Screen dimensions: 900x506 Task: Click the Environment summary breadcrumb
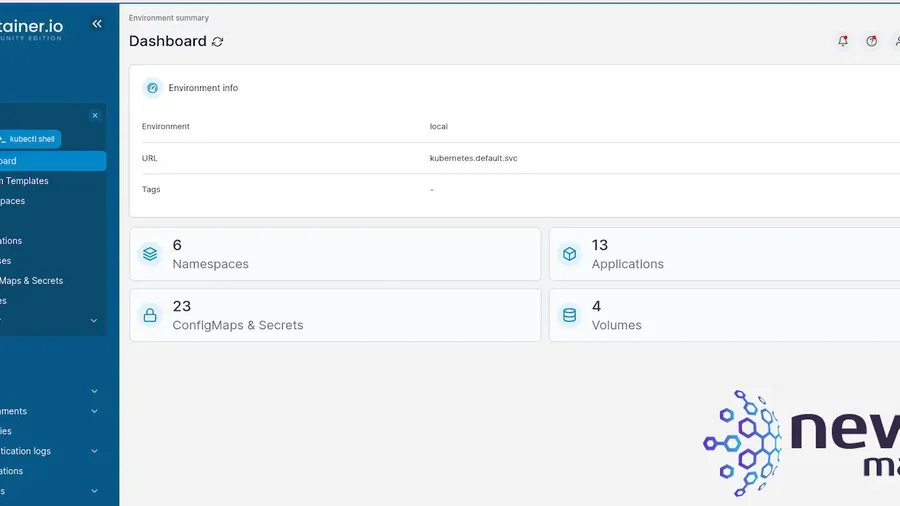click(x=169, y=18)
